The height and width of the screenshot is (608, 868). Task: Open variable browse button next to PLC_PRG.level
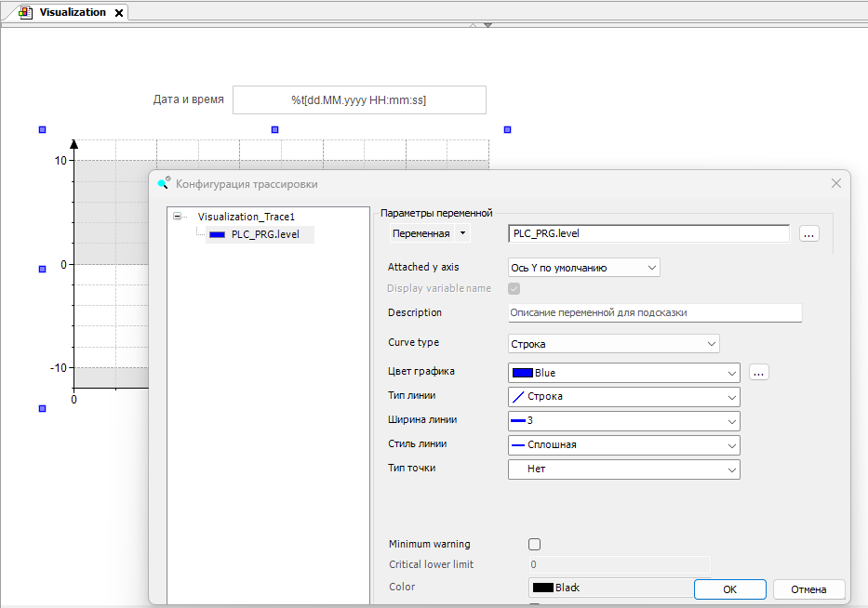808,234
